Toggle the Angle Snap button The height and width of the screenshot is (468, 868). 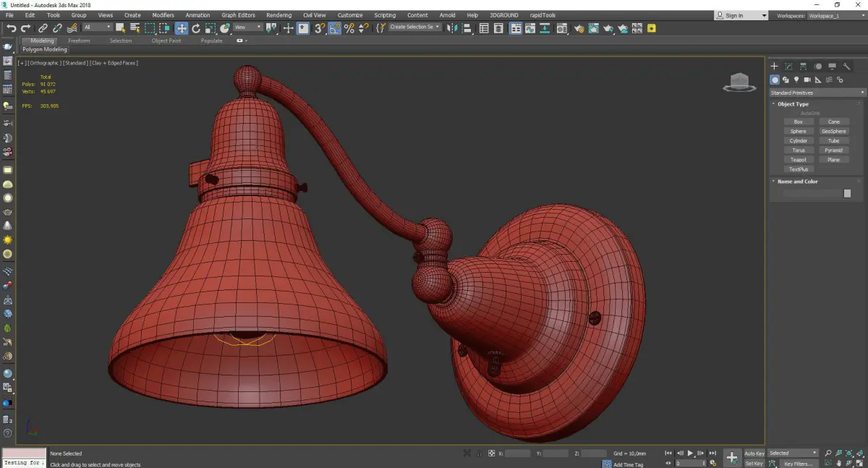[335, 28]
